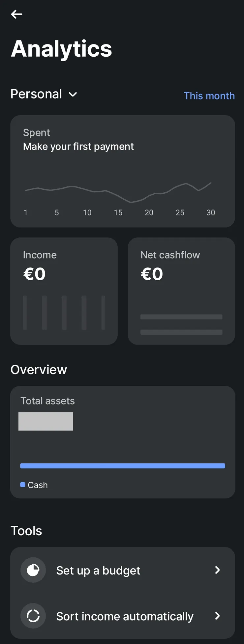The image size is (244, 644).
Task: Click the blue Cash legend square
Action: coord(23,485)
